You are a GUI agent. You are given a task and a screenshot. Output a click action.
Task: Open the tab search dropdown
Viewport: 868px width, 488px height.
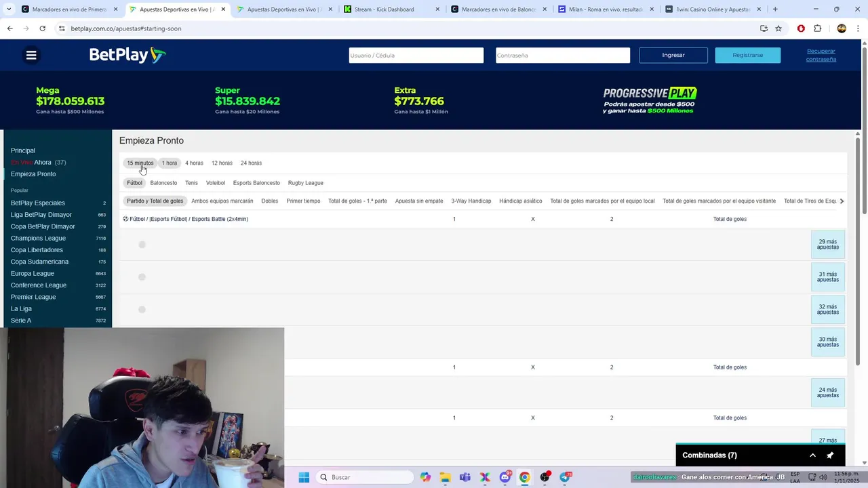tap(9, 9)
